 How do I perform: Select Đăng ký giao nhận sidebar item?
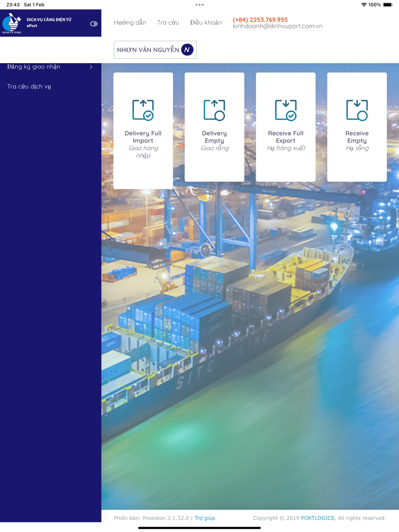click(x=50, y=67)
